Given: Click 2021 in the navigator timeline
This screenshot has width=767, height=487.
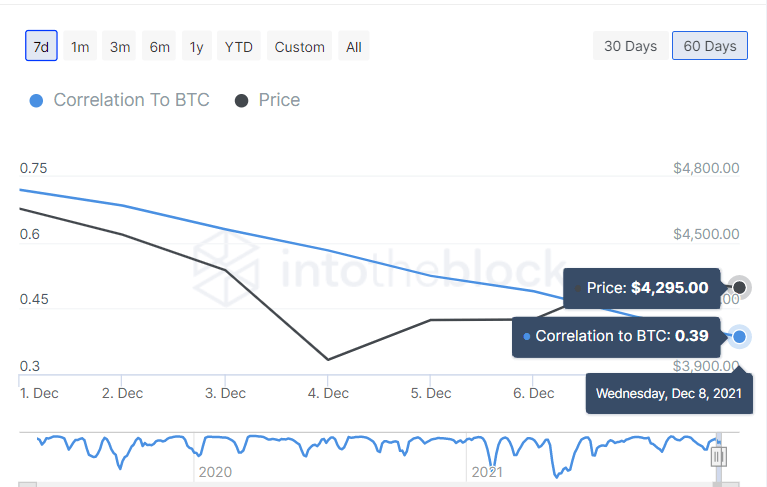Looking at the screenshot, I should 486,471.
